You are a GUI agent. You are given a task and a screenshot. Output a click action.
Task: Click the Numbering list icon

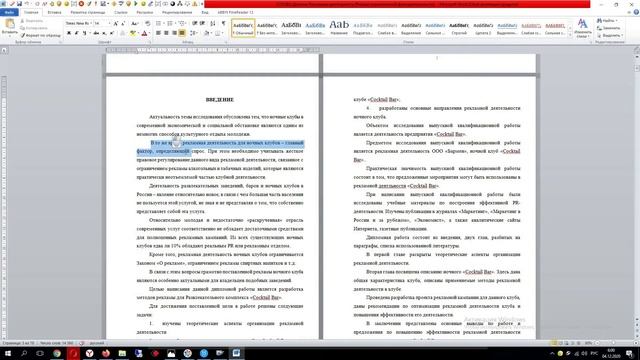pyautogui.click(x=170, y=24)
